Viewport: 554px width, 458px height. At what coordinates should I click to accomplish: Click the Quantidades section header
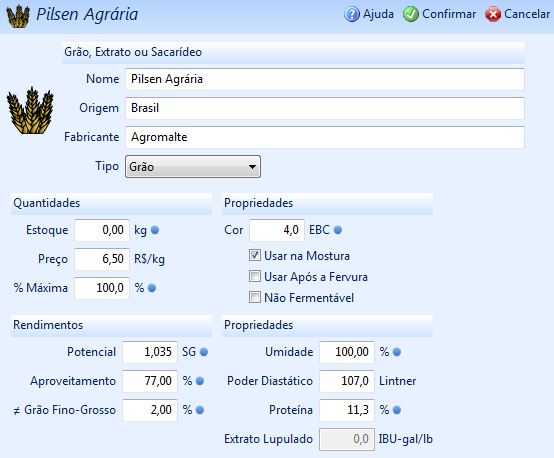click(111, 204)
